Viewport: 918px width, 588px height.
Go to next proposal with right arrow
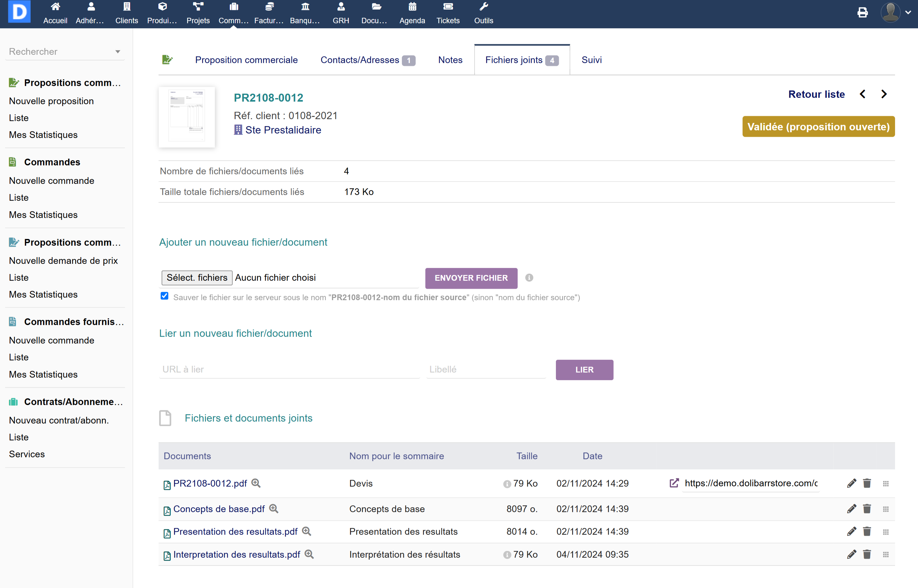pyautogui.click(x=884, y=94)
